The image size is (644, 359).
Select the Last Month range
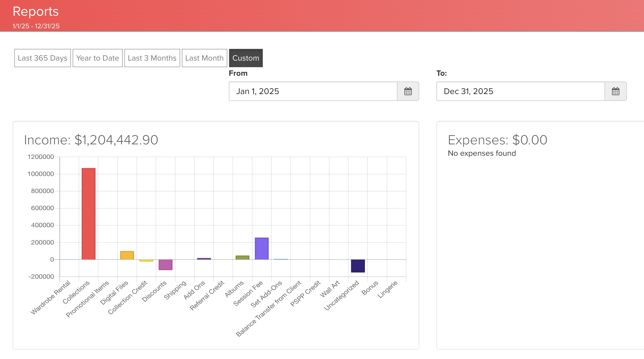coord(204,58)
